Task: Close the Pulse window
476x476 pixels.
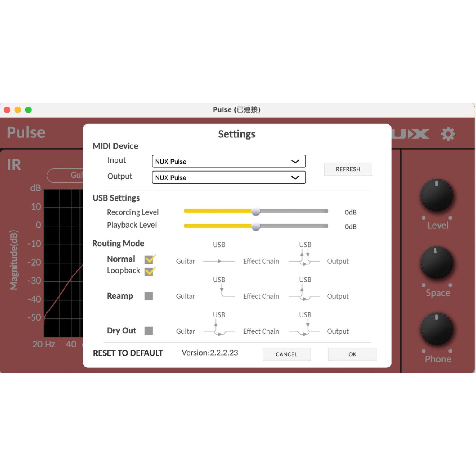Action: tap(7, 110)
